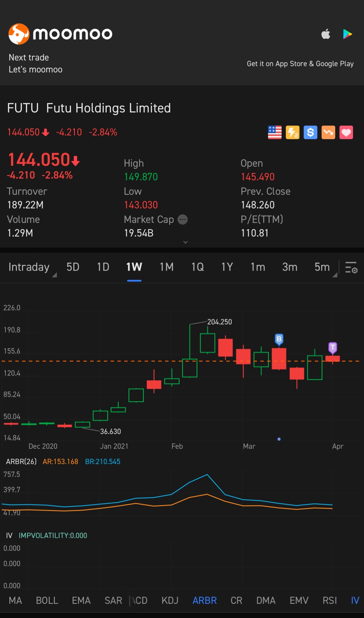The width and height of the screenshot is (364, 618).
Task: Toggle the KDJ indicator
Action: tap(170, 601)
